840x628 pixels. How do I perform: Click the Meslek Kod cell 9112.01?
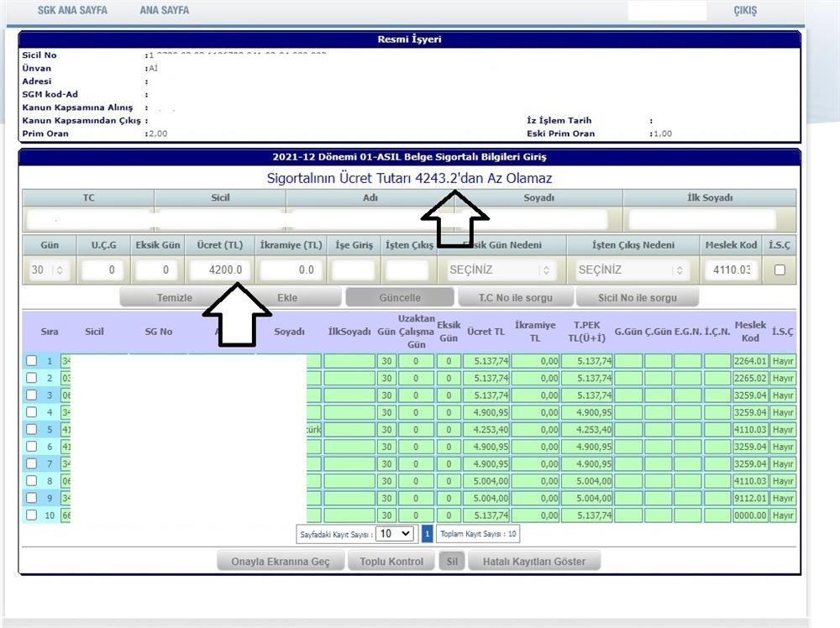pos(750,498)
